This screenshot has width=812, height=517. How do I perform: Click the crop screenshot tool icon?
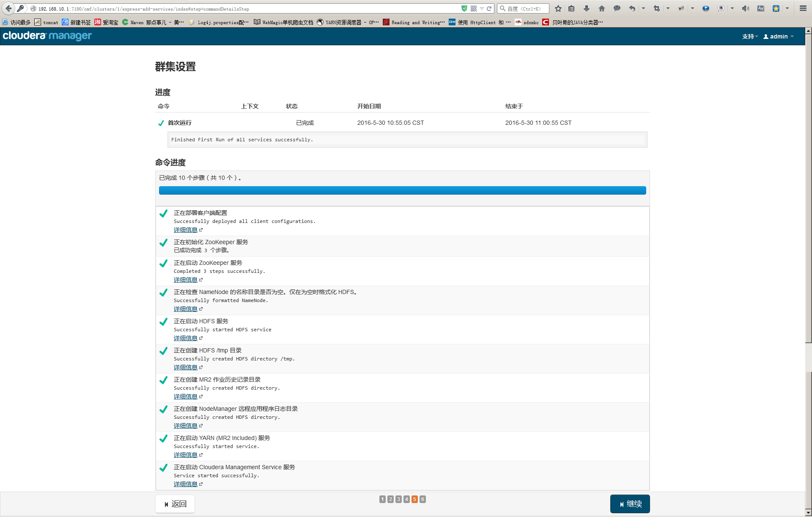point(657,8)
